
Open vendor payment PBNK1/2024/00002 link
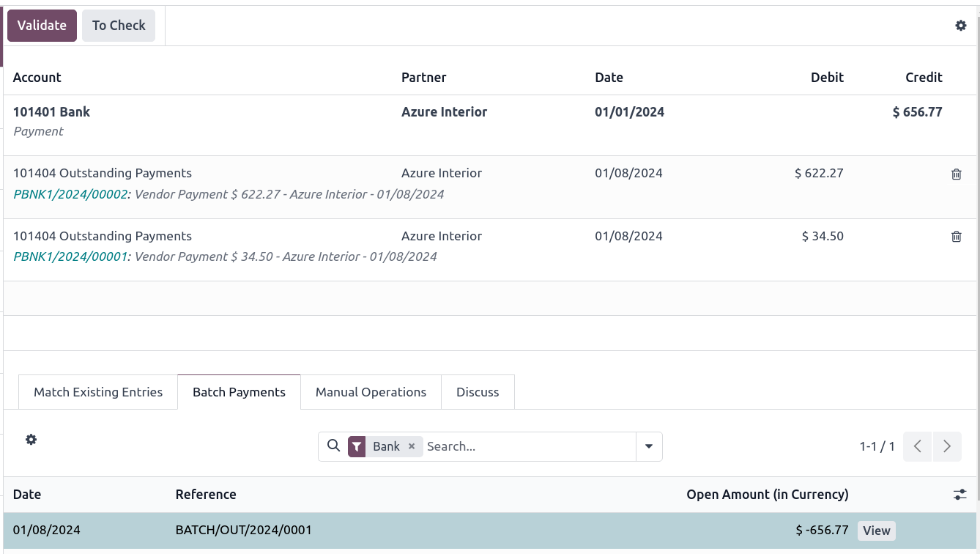click(70, 194)
